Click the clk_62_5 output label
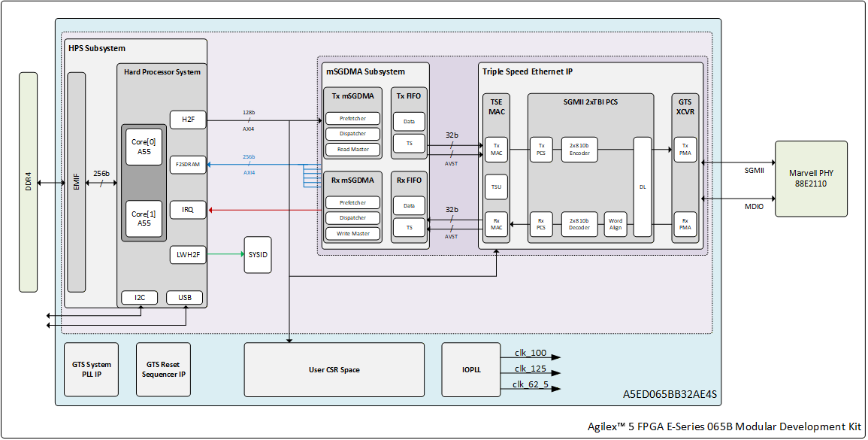This screenshot has width=868, height=440. [531, 384]
